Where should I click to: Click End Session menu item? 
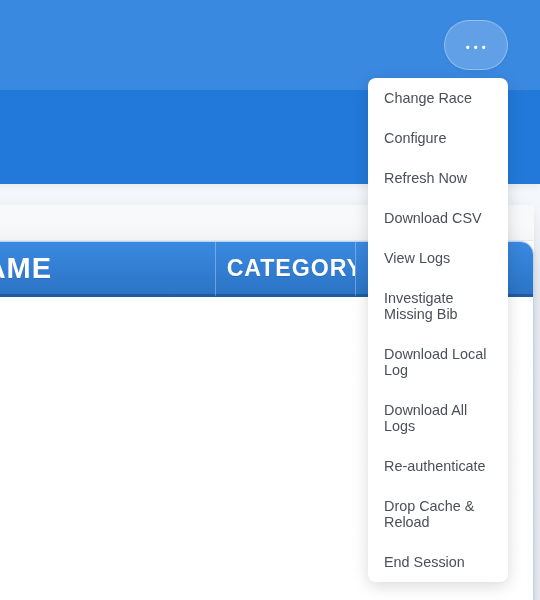(438, 562)
